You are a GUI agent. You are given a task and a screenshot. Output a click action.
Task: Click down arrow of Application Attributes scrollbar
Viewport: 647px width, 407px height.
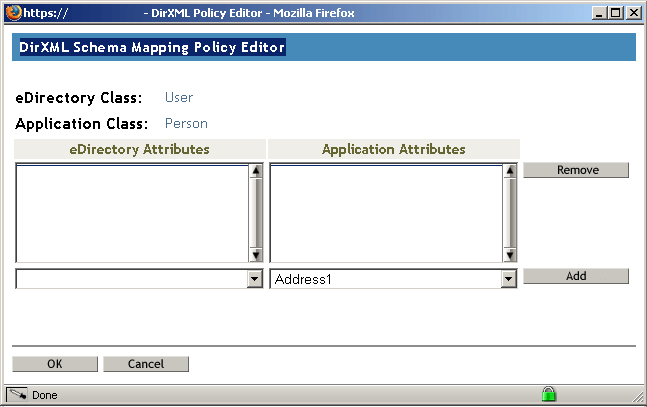tap(510, 255)
